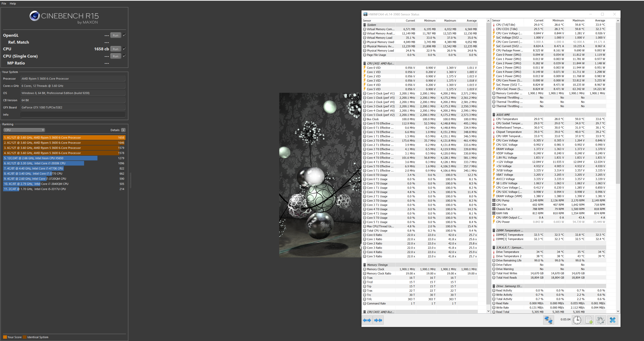Click the expand columns double-arrow icon in HWiNFO
Viewport: 644px width, 341px height.
tap(367, 320)
